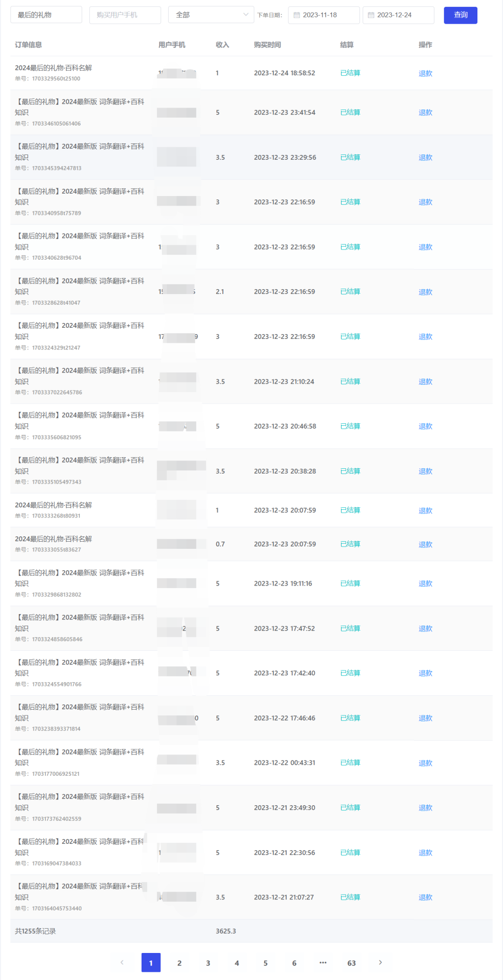Click the 全部 dropdown chevron arrow
This screenshot has width=503, height=980.
pos(246,14)
